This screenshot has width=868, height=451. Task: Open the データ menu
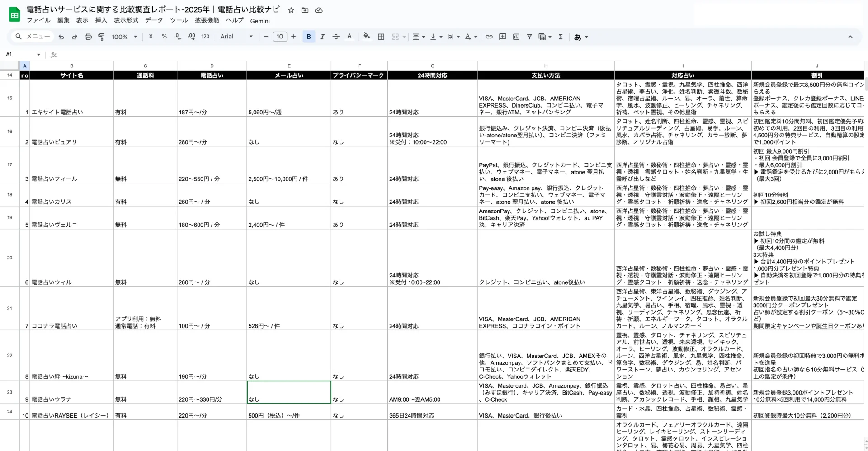[x=154, y=20]
